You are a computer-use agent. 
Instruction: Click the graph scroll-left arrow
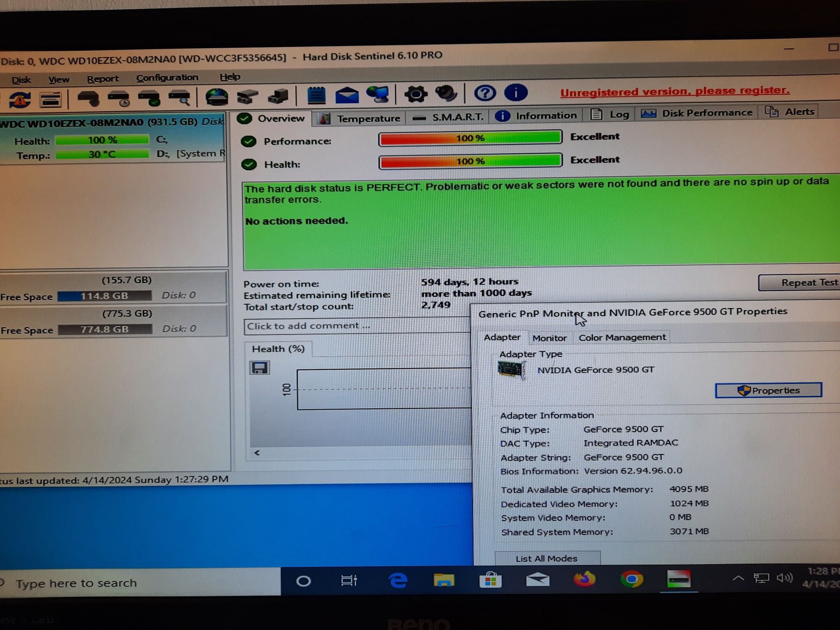[x=257, y=453]
